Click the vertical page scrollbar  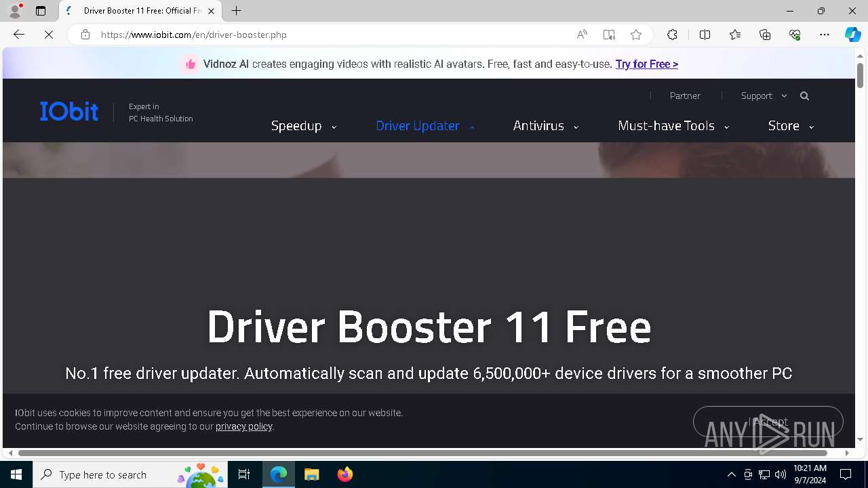pyautogui.click(x=860, y=75)
